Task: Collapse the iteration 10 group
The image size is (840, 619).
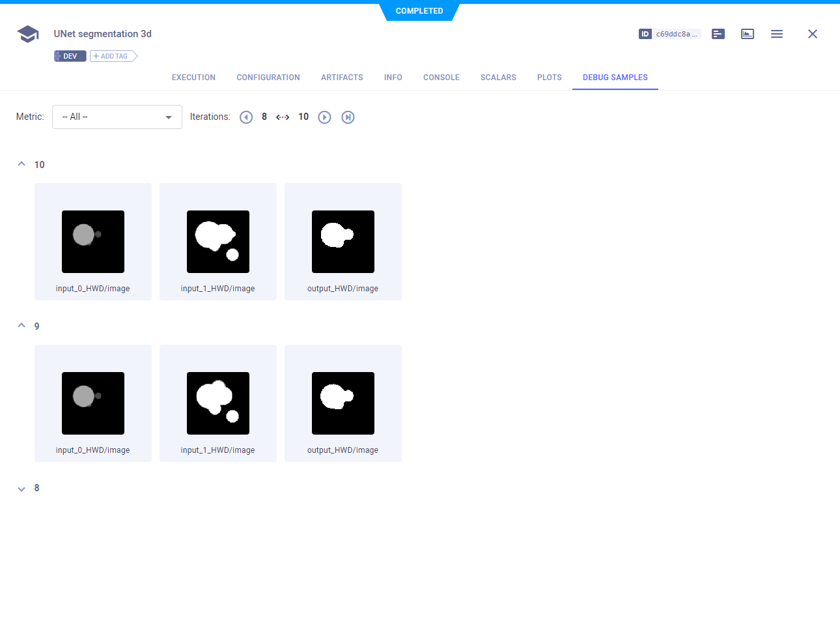Action: pyautogui.click(x=21, y=164)
